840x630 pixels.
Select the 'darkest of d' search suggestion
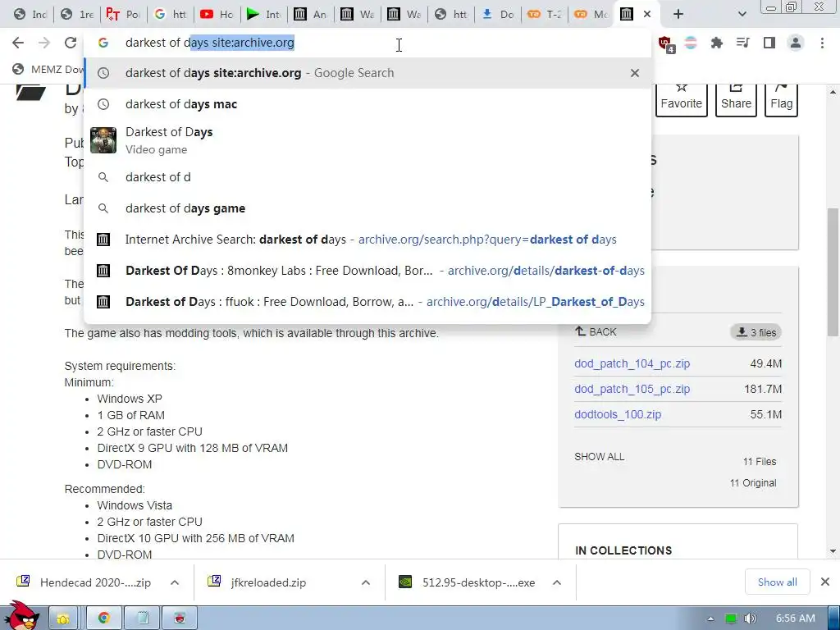pyautogui.click(x=367, y=177)
